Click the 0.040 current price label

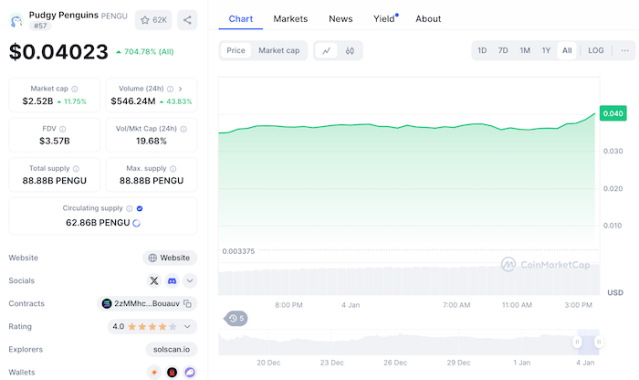613,113
